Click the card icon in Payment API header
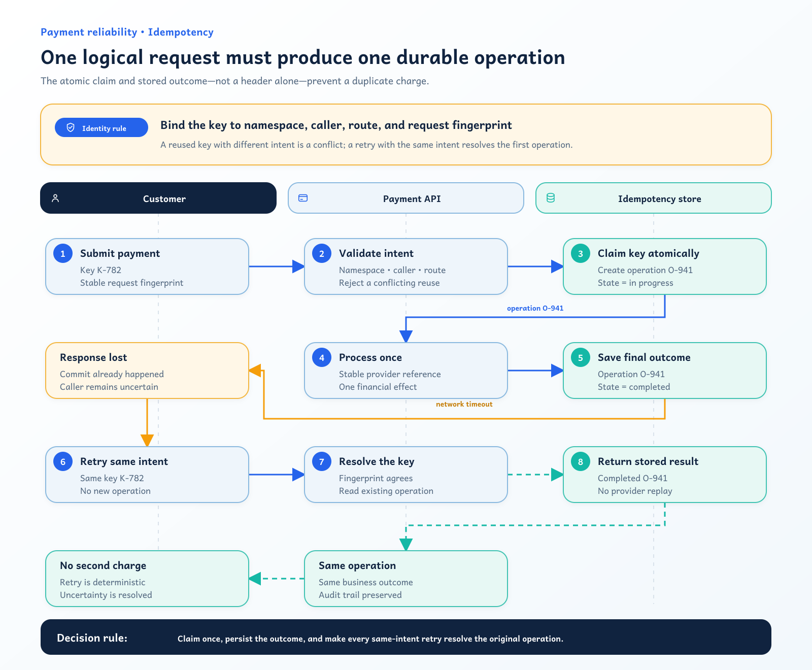 click(x=303, y=198)
